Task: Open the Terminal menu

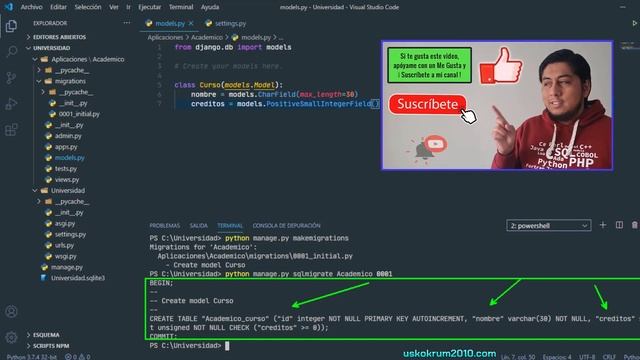Action: 181,7
